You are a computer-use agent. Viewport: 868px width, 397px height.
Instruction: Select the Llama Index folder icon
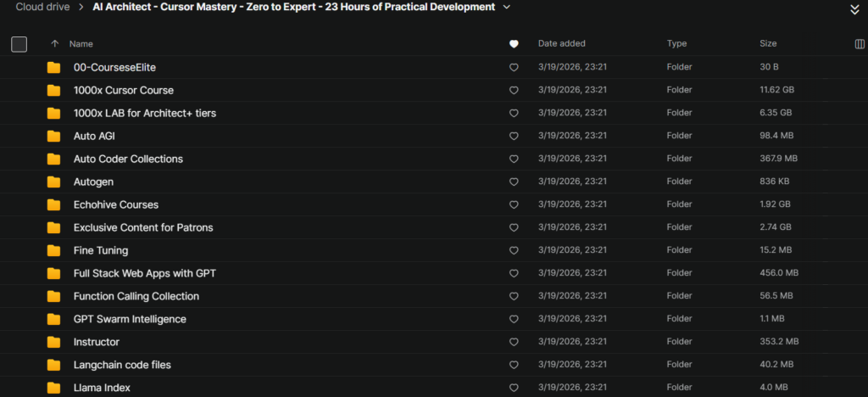pyautogui.click(x=53, y=388)
